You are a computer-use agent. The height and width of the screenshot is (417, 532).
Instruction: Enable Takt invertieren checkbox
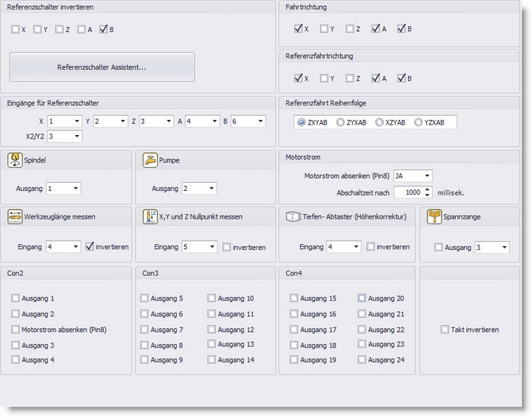(x=445, y=330)
